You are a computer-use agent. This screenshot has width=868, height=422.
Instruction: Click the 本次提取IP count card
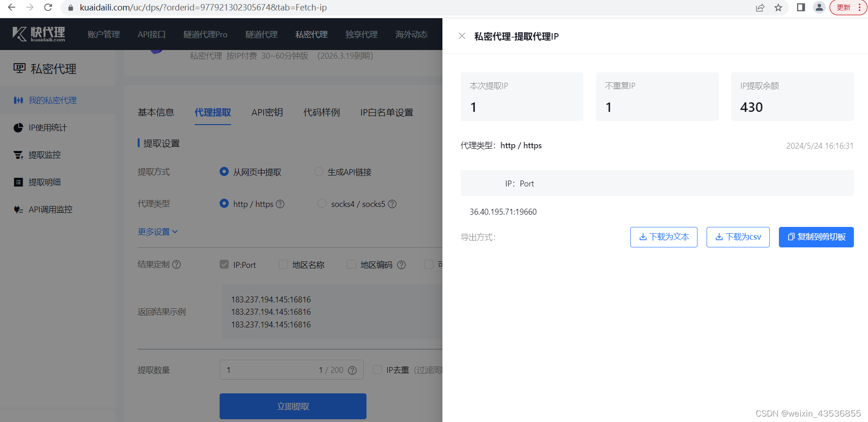(522, 96)
